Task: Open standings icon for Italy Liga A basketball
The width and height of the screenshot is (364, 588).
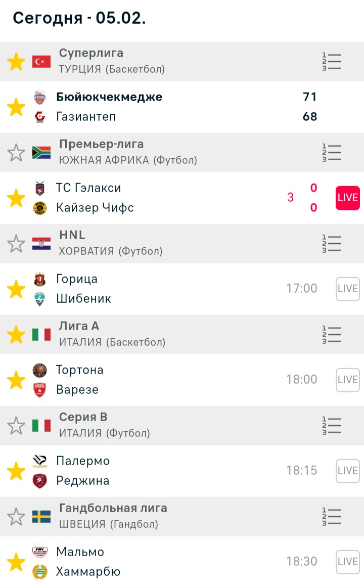Action: [332, 335]
